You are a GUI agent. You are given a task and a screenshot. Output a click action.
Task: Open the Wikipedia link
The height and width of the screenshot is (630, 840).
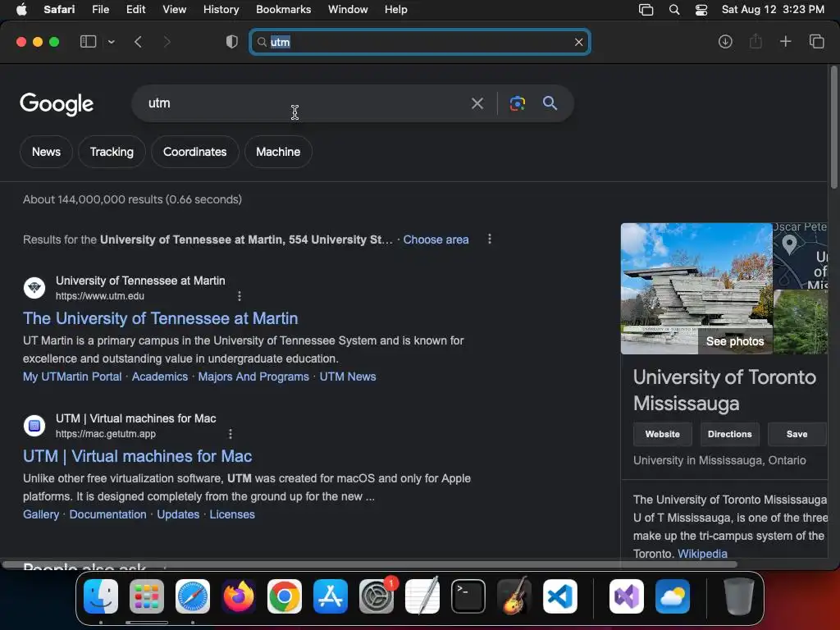[x=702, y=554]
